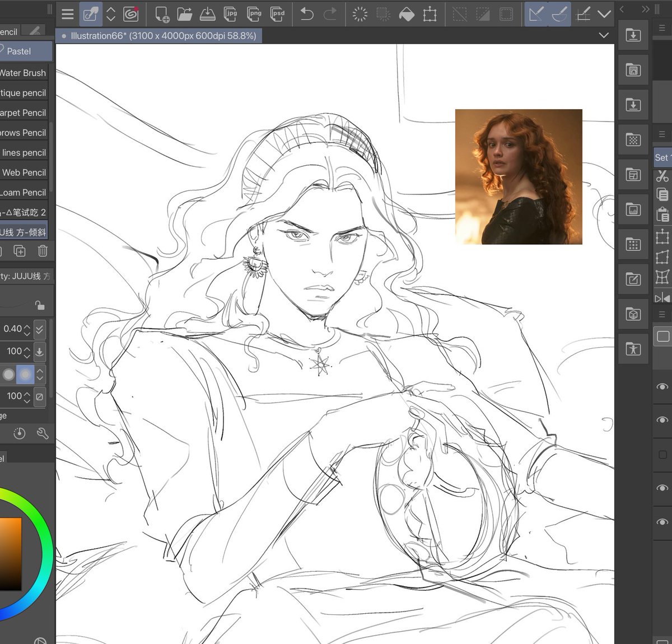Screen dimensions: 672x644
Task: Delete the selected sub tool
Action: (x=43, y=251)
